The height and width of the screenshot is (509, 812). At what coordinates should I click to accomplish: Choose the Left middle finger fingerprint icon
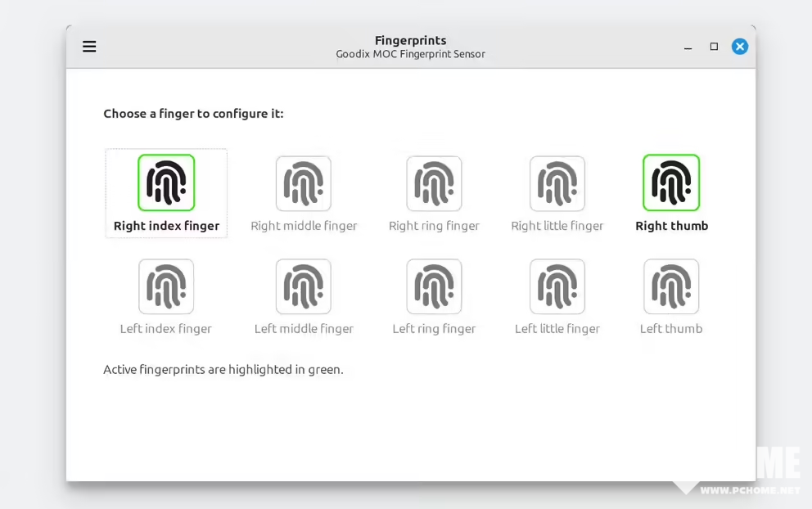point(304,286)
